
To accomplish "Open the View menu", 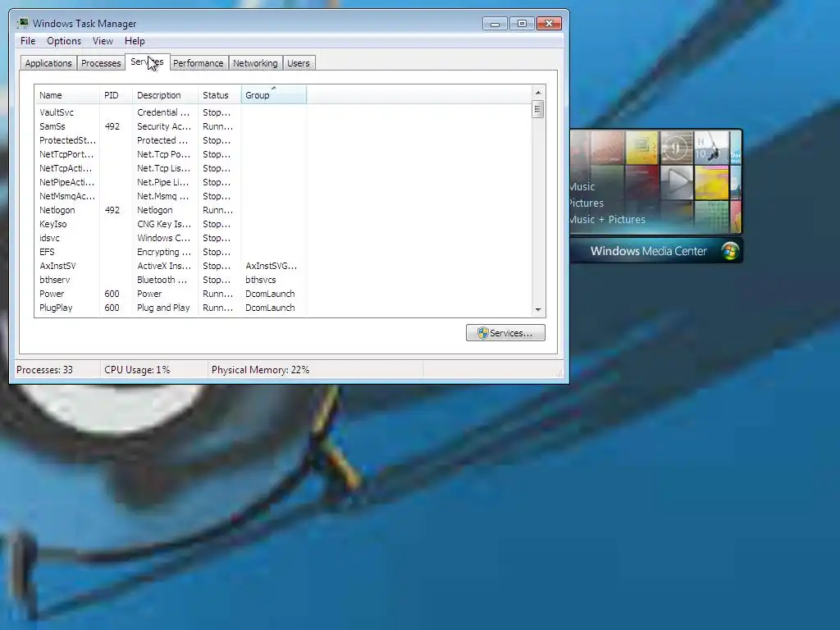I will [103, 41].
